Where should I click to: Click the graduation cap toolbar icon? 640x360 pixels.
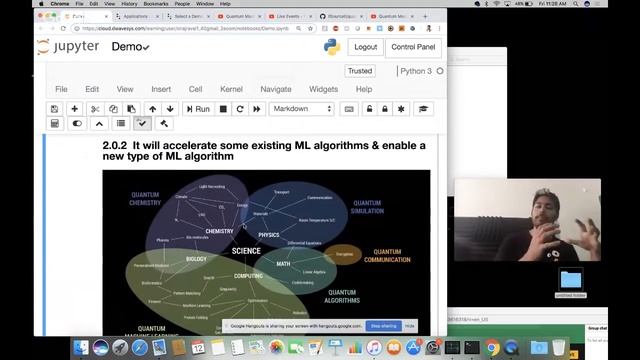423,109
